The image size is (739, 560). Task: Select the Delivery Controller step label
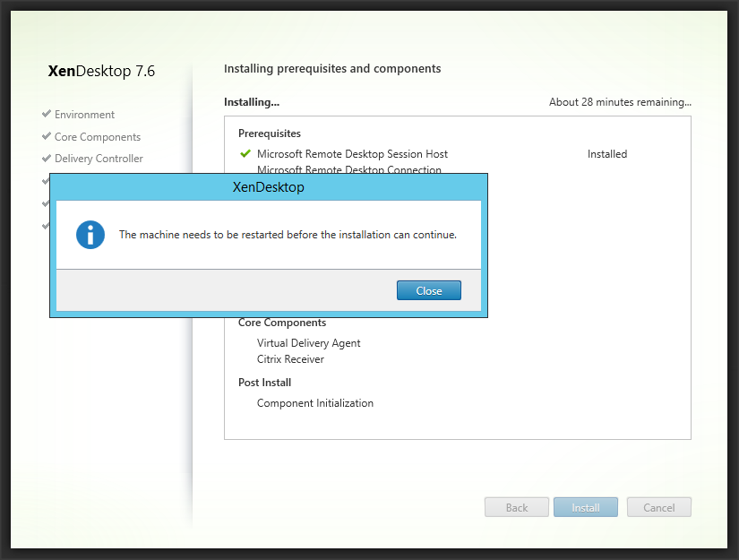99,159
